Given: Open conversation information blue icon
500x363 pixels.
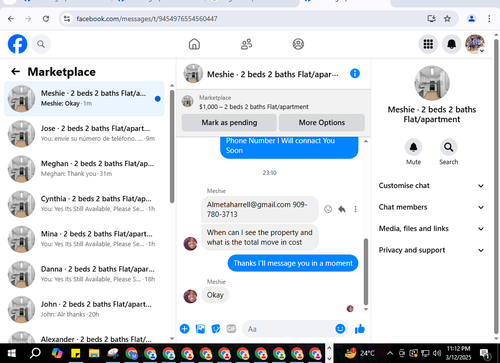Looking at the screenshot, I should click(x=355, y=73).
